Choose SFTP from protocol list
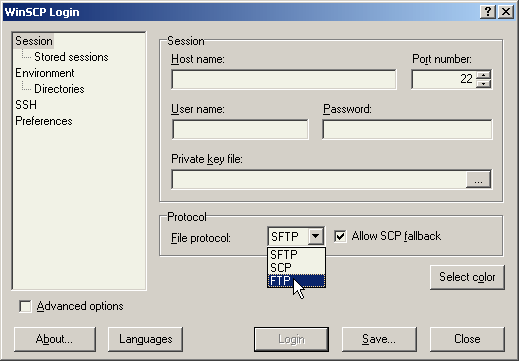 click(296, 255)
